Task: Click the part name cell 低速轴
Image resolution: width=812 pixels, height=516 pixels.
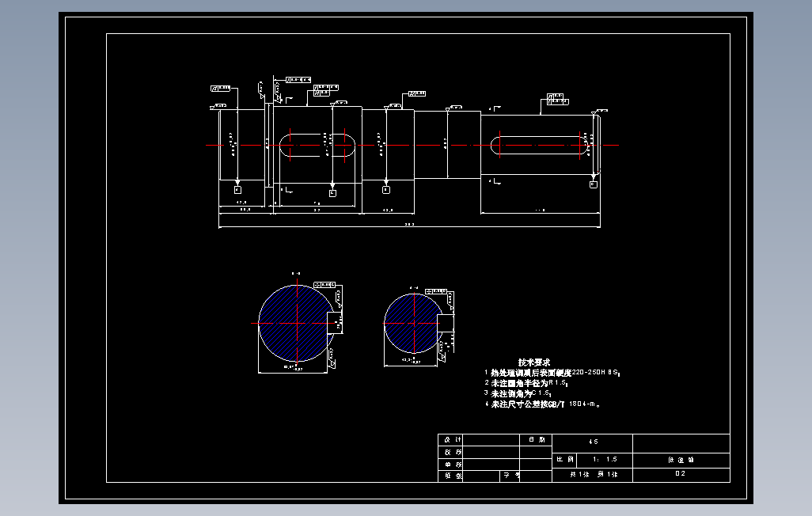Action: click(681, 460)
